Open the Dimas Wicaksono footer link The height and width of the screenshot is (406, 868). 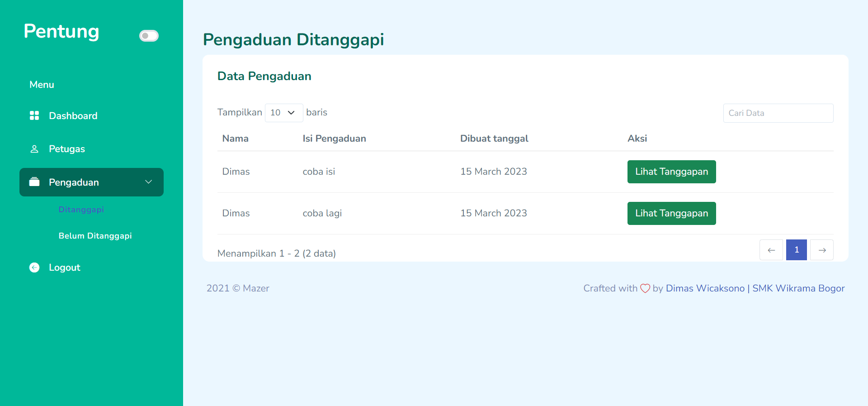705,288
